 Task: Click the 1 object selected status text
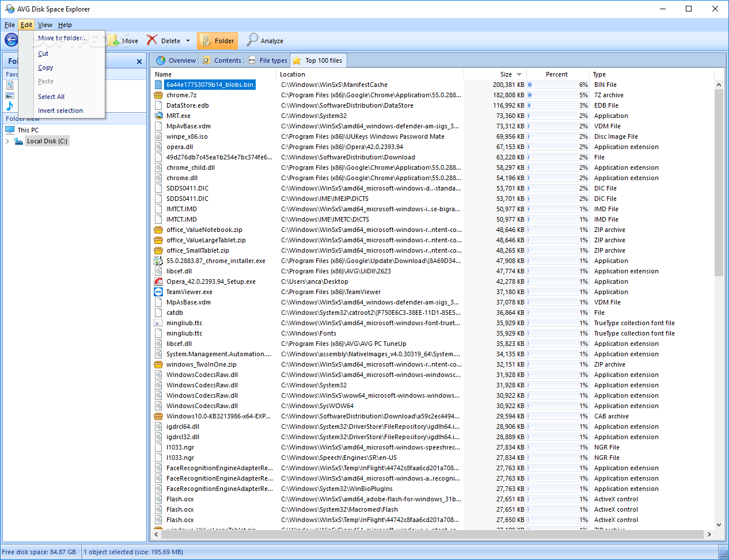(x=134, y=552)
